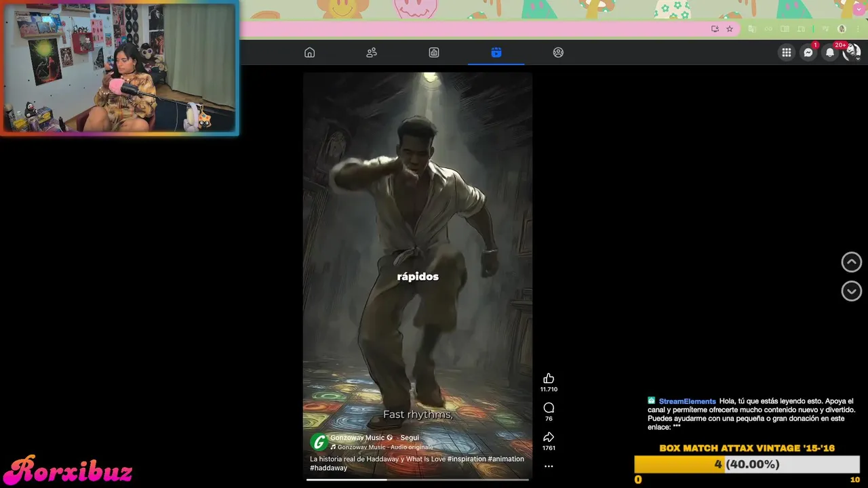The width and height of the screenshot is (868, 488).
Task: Open Messenger chats icon
Action: pos(808,52)
